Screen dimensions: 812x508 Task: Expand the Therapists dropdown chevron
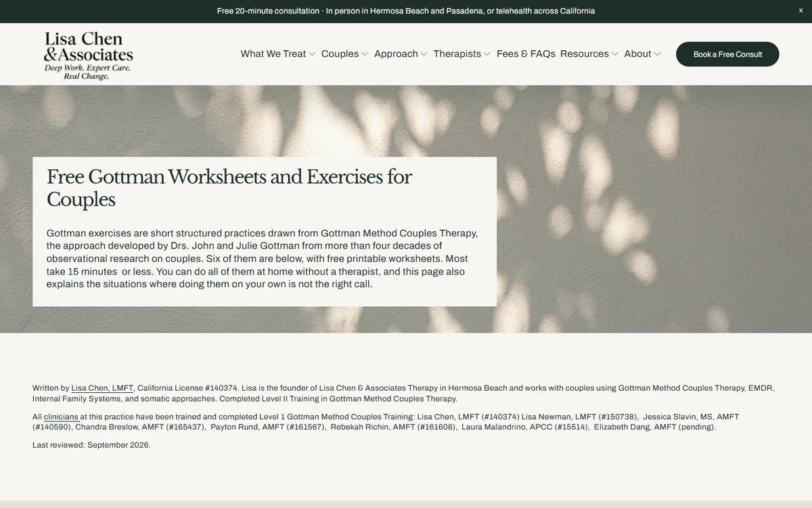click(x=487, y=54)
